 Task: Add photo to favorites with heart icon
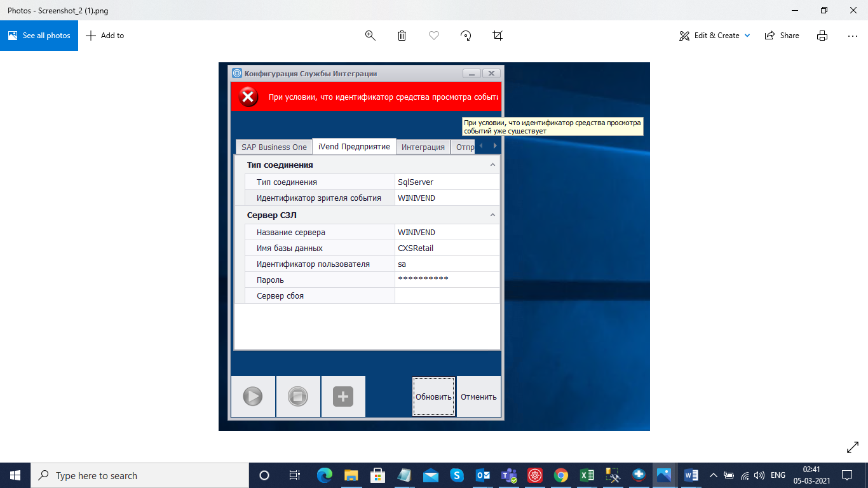434,36
